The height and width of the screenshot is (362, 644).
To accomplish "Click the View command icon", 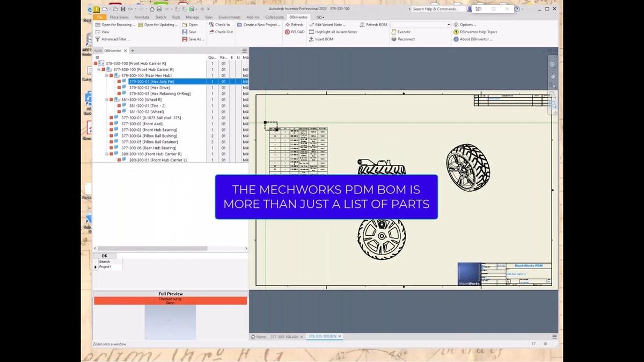I will pos(97,32).
